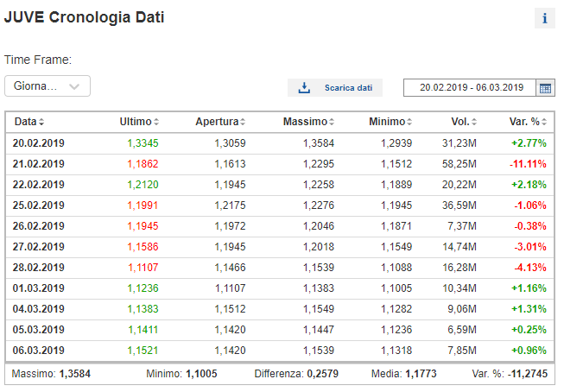This screenshot has width=564, height=392.
Task: Sort by Vol. column arrows
Action: 474,122
